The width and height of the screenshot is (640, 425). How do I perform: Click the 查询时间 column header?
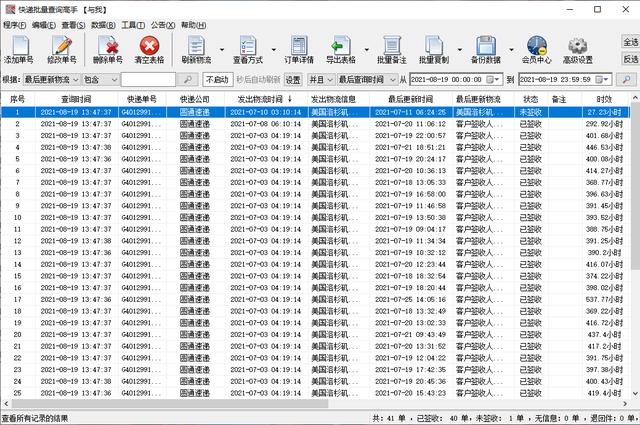click(x=76, y=99)
